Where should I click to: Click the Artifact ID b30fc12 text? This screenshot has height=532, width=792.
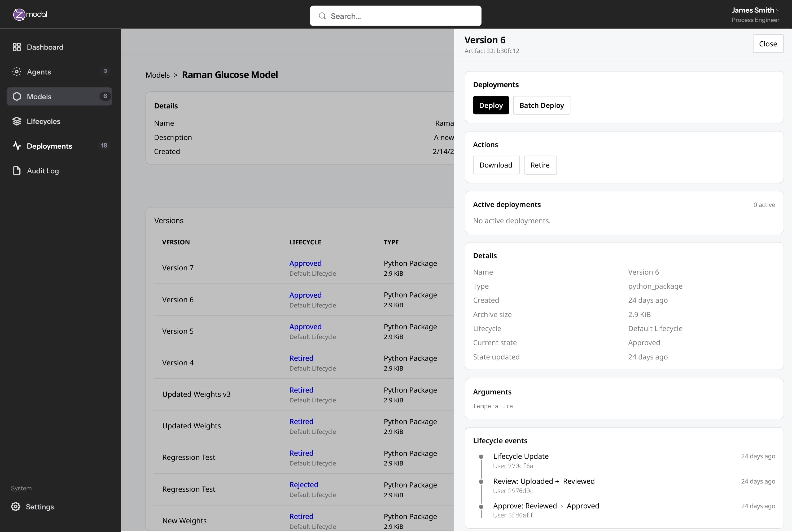click(492, 51)
